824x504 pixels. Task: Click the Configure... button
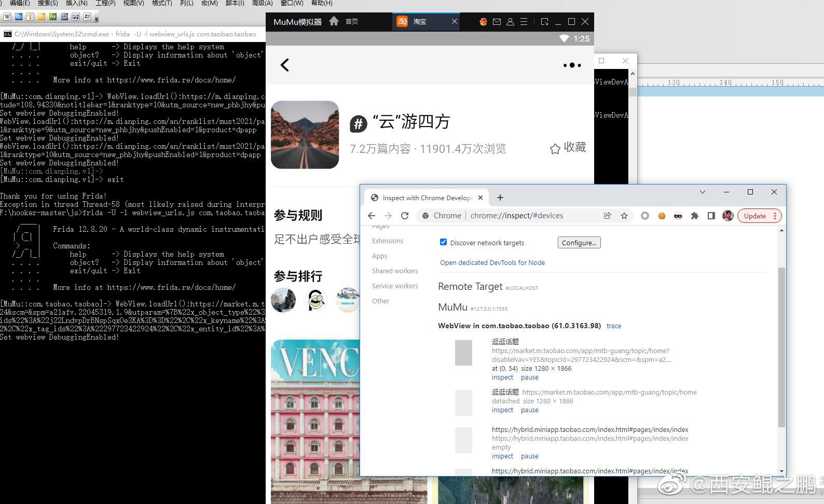click(x=579, y=243)
